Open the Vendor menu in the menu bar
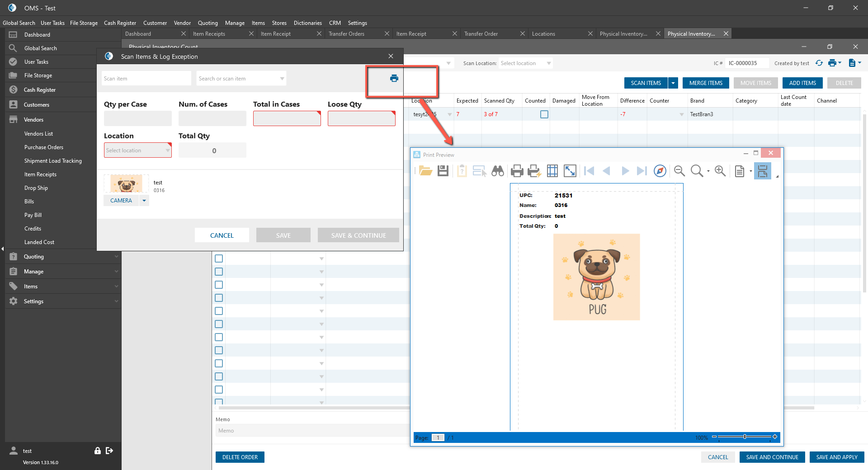Image resolution: width=868 pixels, height=470 pixels. pos(182,23)
